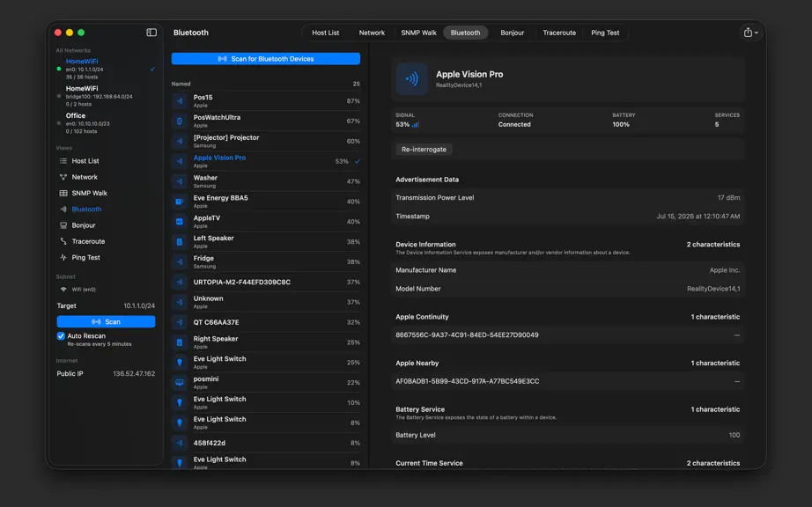The width and height of the screenshot is (812, 507).
Task: Toggle the Auto Rescan checkbox
Action: tap(61, 336)
